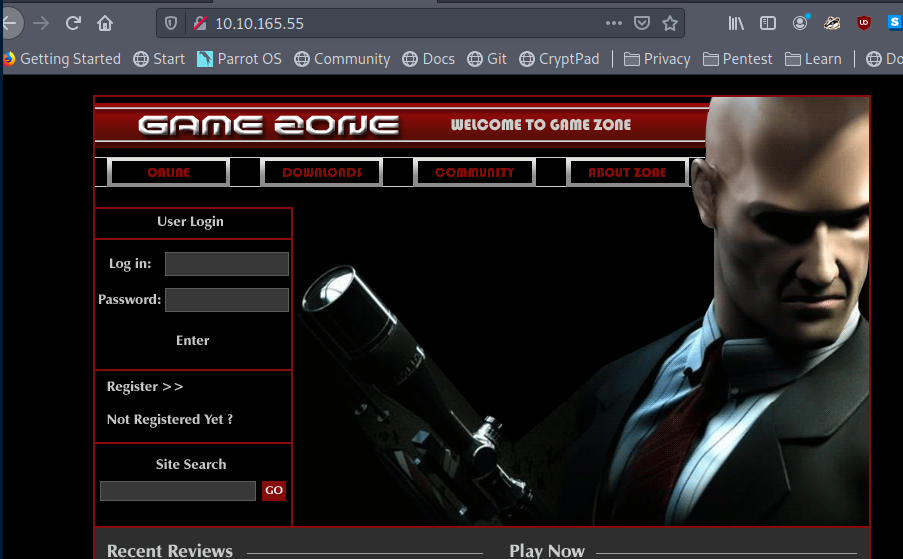Image resolution: width=903 pixels, height=559 pixels.
Task: Open the CryptPad bookmark
Action: [x=559, y=59]
